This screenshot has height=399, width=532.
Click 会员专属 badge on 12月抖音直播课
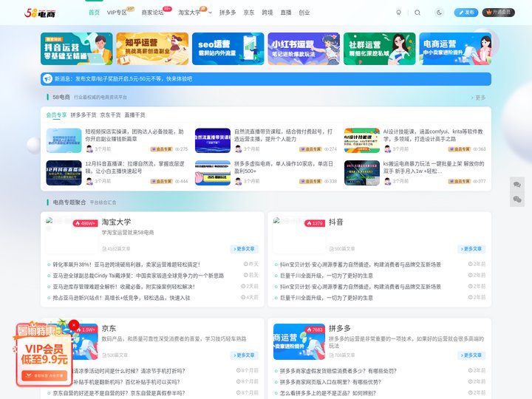point(162,181)
